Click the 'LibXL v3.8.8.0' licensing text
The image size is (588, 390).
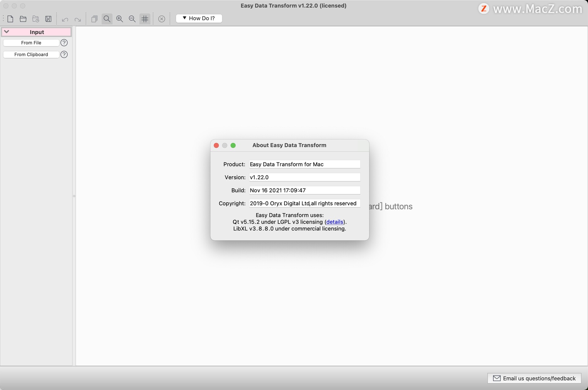tap(289, 229)
